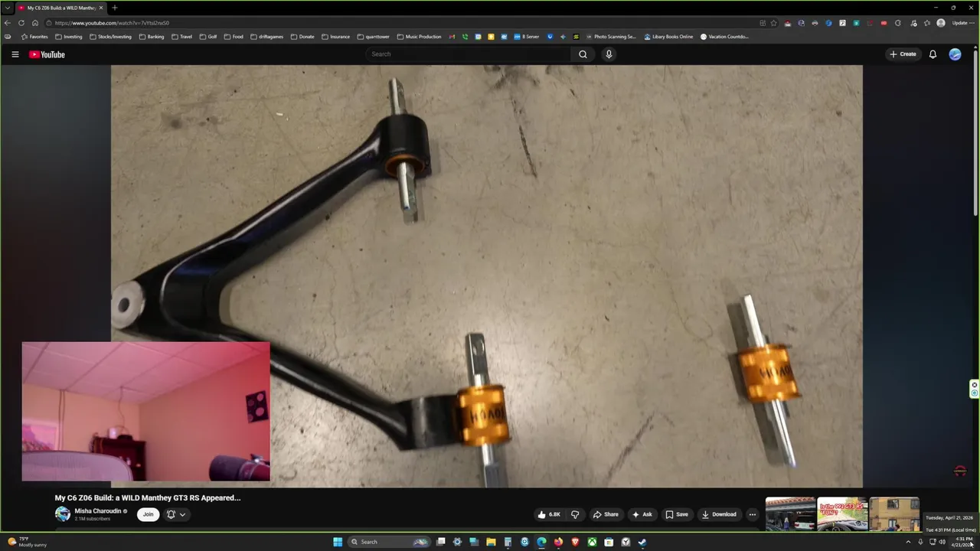Image resolution: width=980 pixels, height=551 pixels.
Task: Show hidden system tray icons
Action: 908,542
